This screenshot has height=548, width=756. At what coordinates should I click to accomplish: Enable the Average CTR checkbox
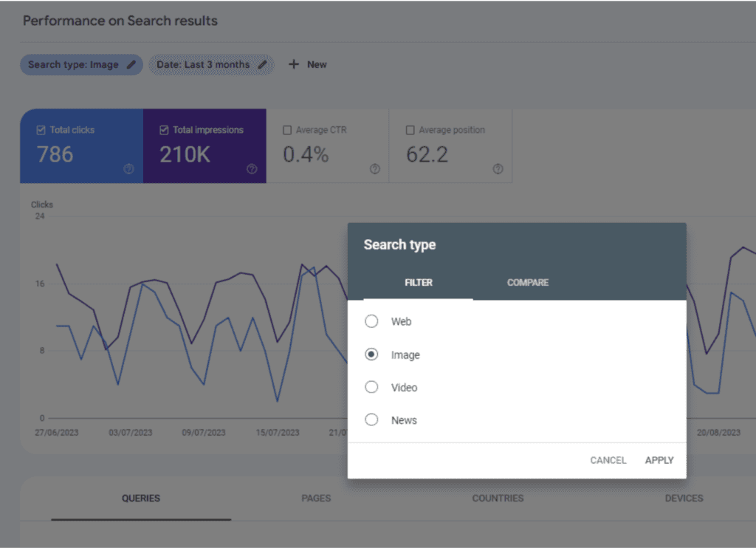click(x=287, y=130)
